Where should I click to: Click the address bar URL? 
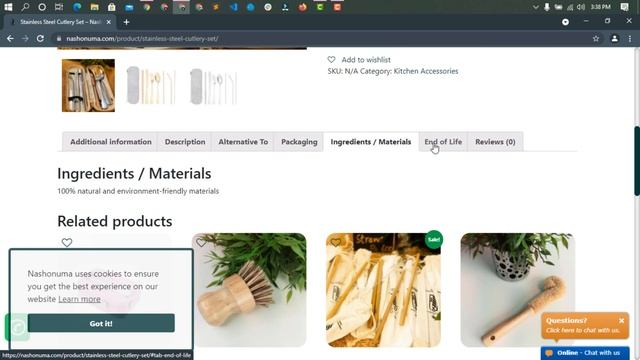(142, 38)
